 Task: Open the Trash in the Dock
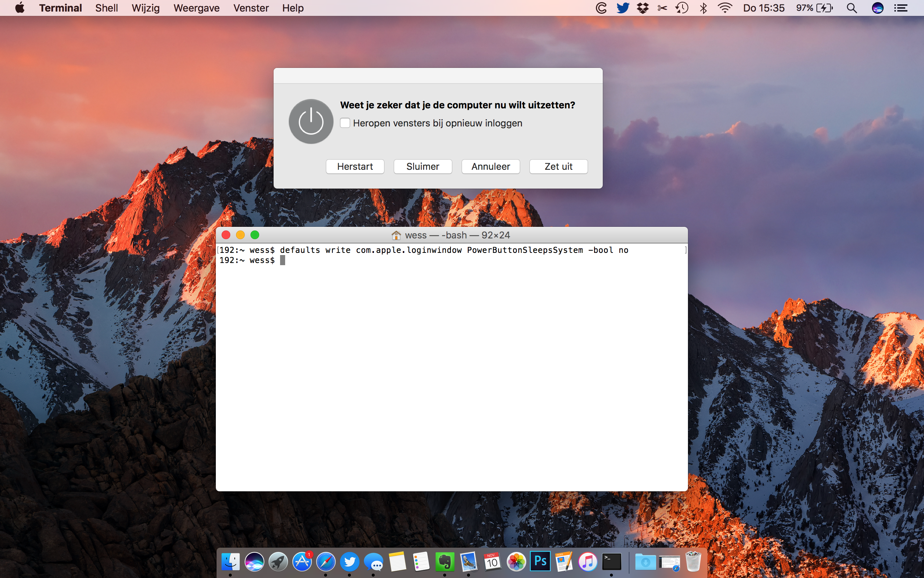[x=693, y=561]
